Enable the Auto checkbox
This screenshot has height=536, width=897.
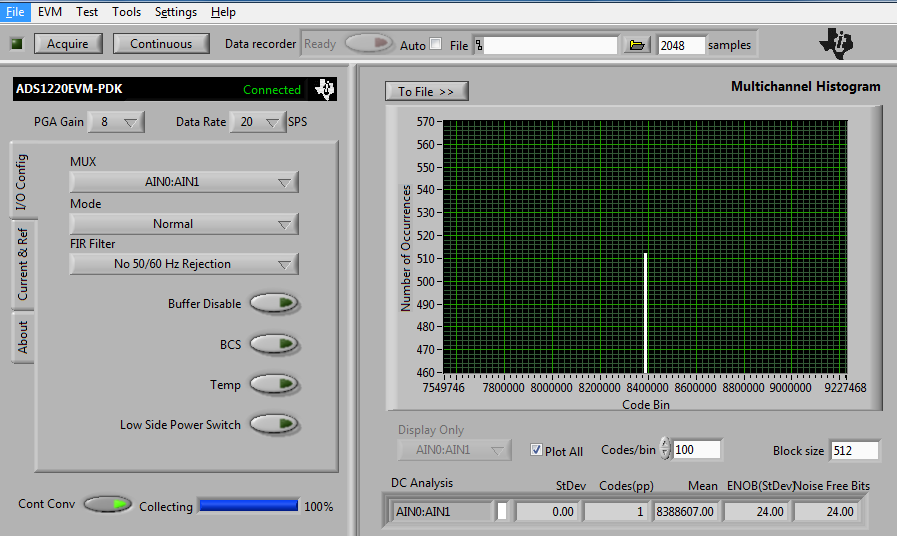click(436, 44)
